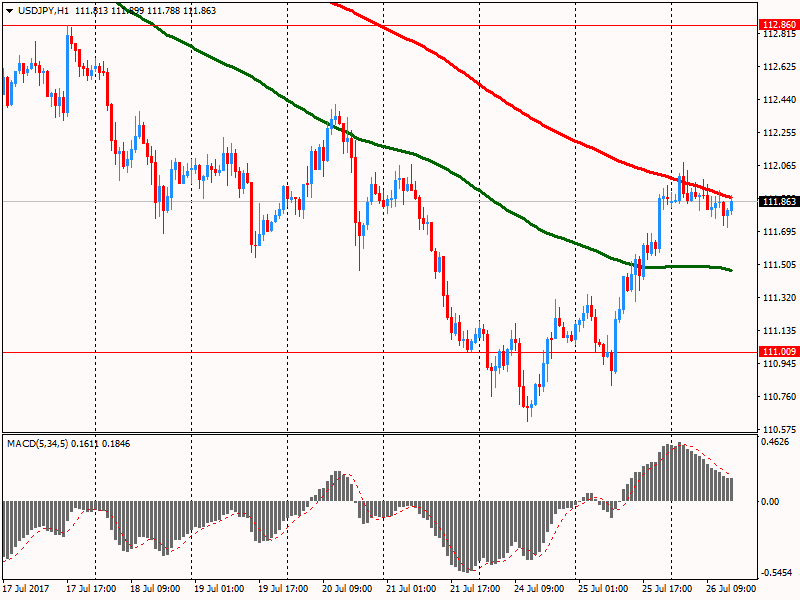This screenshot has width=800, height=600.
Task: Click the 110.760 price scale label
Action: [779, 396]
